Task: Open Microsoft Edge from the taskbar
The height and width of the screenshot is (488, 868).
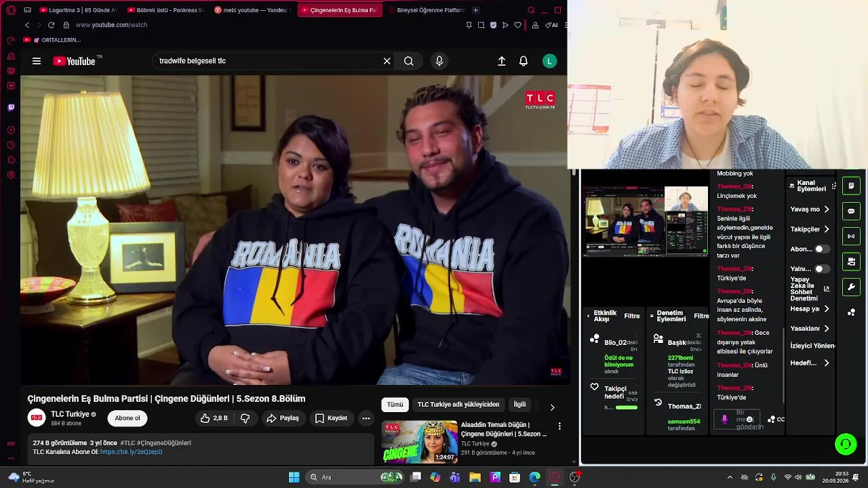Action: (x=535, y=477)
